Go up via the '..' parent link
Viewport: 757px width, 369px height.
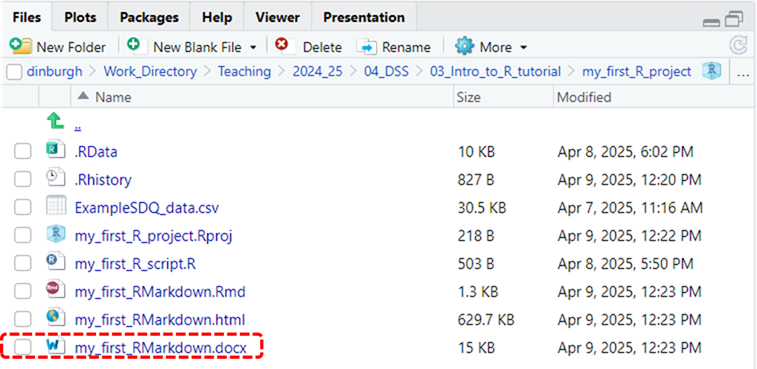coord(78,127)
